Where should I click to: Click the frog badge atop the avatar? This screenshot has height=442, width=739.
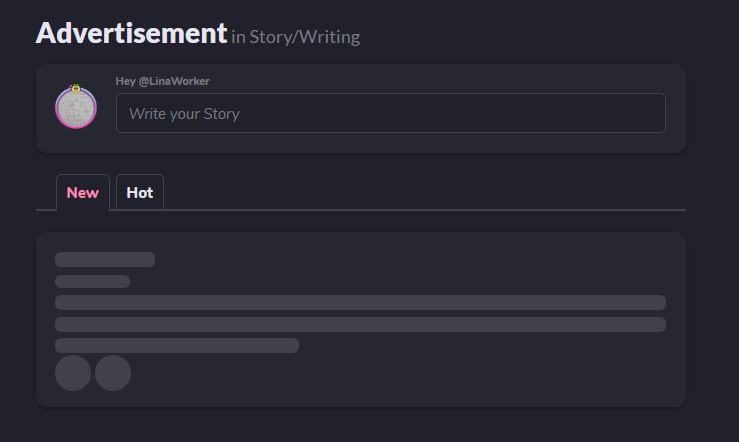pyautogui.click(x=76, y=88)
